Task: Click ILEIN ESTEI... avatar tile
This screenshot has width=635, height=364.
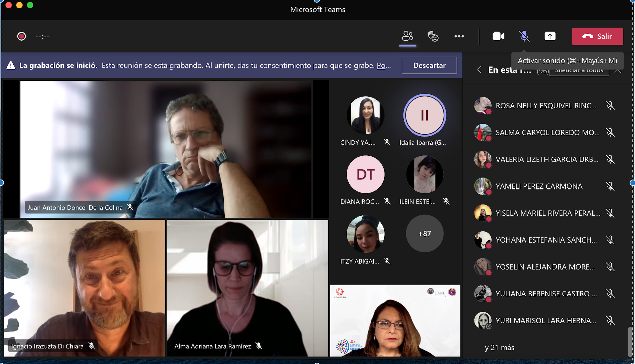Action: 425,174
